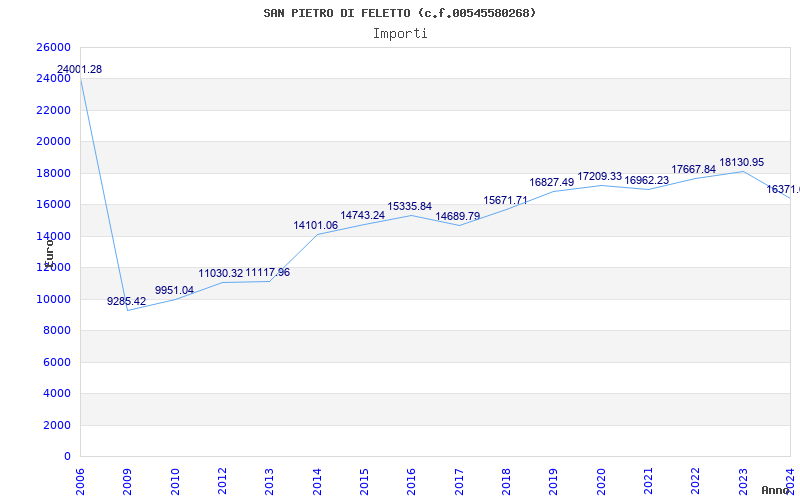The width and height of the screenshot is (800, 500).
Task: Click the 15335.84 data label
Action: [x=410, y=207]
